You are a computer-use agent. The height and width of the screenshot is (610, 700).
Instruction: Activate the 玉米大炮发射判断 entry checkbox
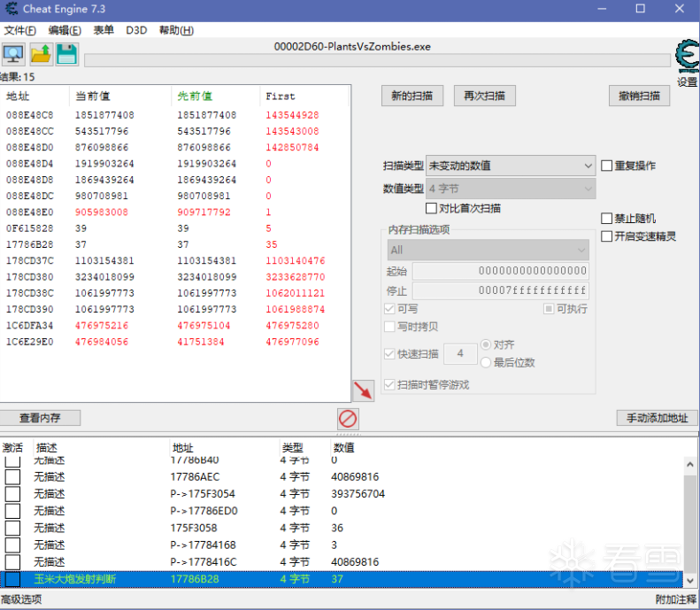(x=12, y=579)
